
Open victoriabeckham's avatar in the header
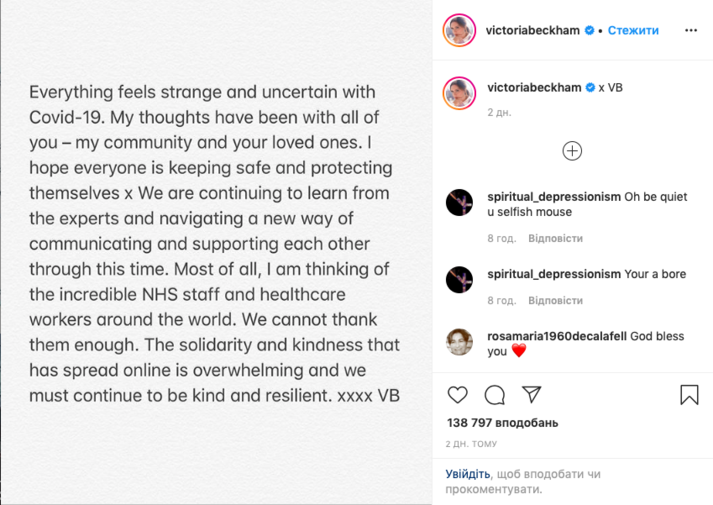pos(459,30)
